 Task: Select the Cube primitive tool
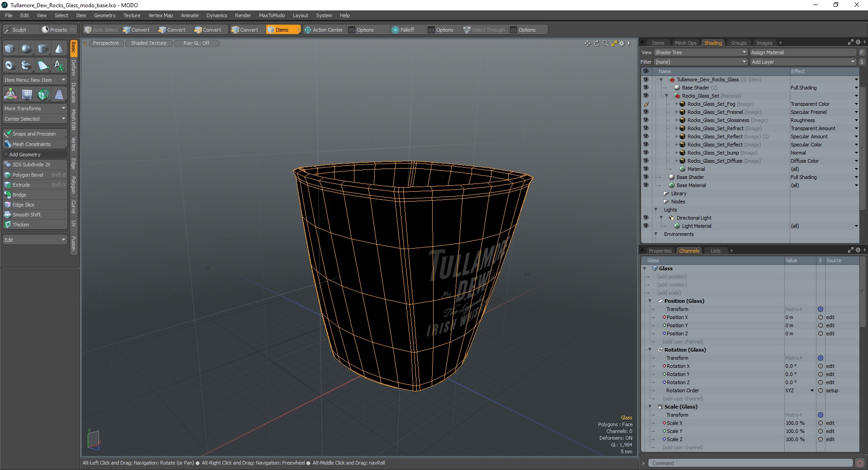[9, 49]
